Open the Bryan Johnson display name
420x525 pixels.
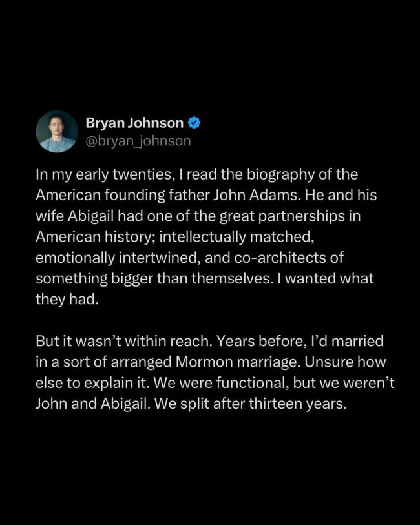(x=134, y=122)
